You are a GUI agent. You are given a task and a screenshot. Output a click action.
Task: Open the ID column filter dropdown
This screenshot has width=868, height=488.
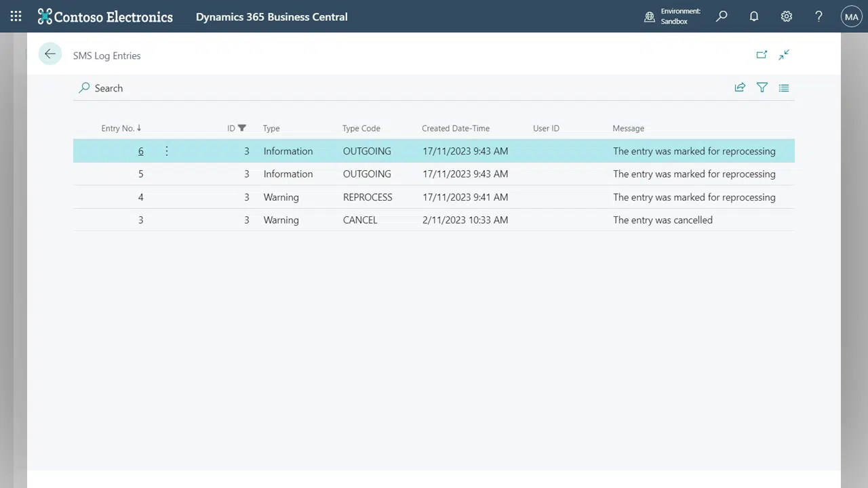point(236,128)
